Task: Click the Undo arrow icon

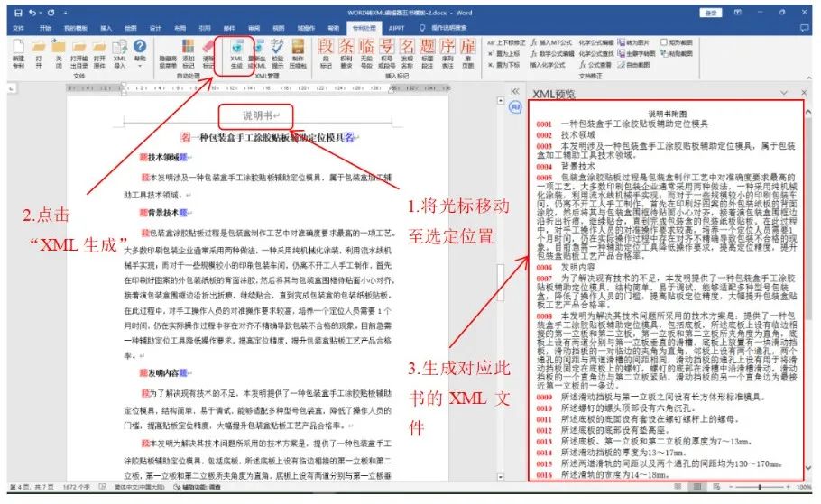Action: tap(33, 13)
